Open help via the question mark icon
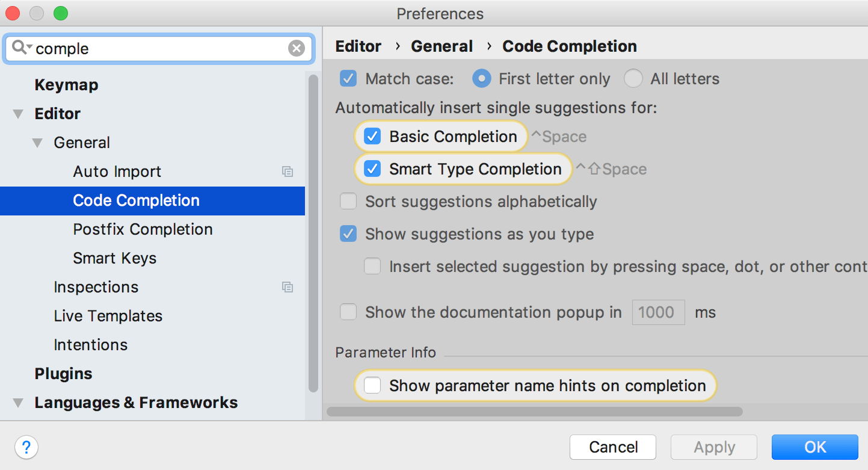The height and width of the screenshot is (470, 868). [x=26, y=447]
